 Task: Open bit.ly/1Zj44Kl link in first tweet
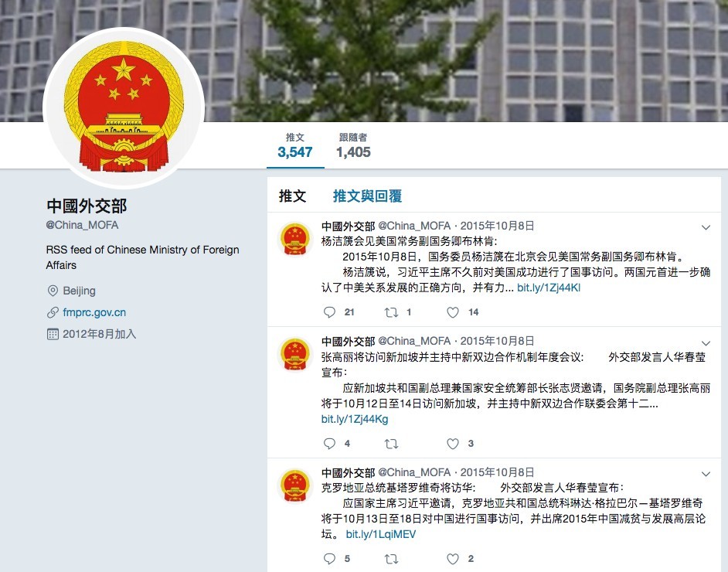tap(549, 288)
